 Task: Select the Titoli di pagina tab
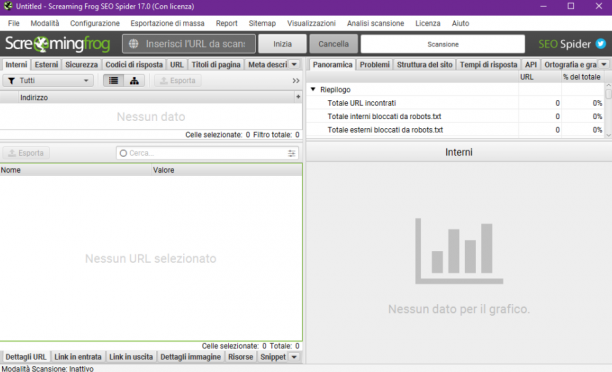tap(216, 64)
